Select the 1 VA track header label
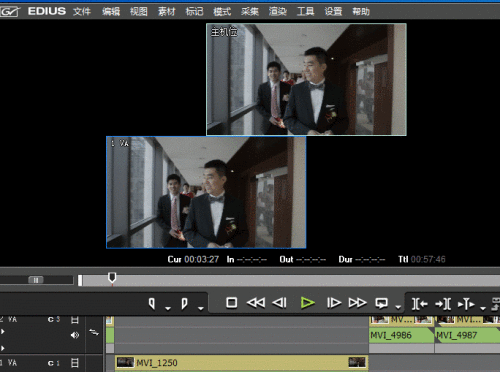This screenshot has width=500, height=372. 9,363
